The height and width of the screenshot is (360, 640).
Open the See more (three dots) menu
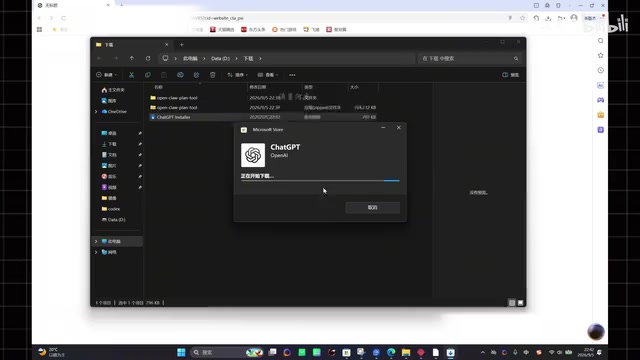pyautogui.click(x=292, y=75)
